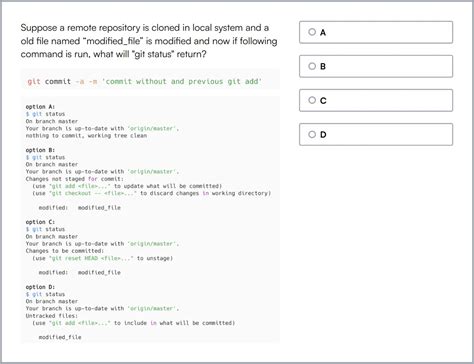Click the question text about modified_file
Screen dimensions: 474x364
pos(149,41)
